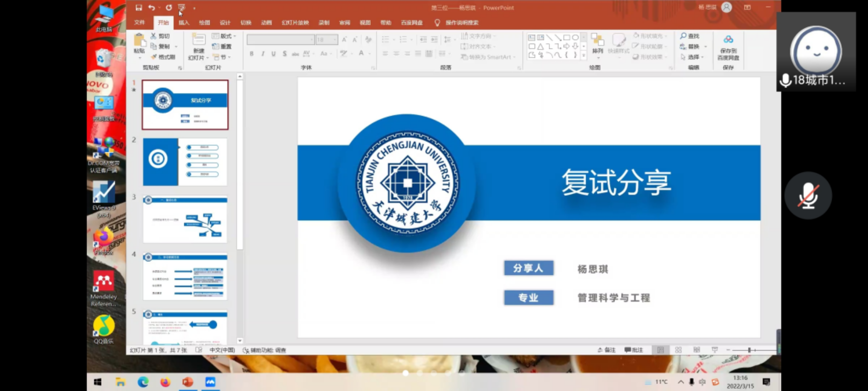Click the Save icon in quick access toolbar

[x=139, y=8]
